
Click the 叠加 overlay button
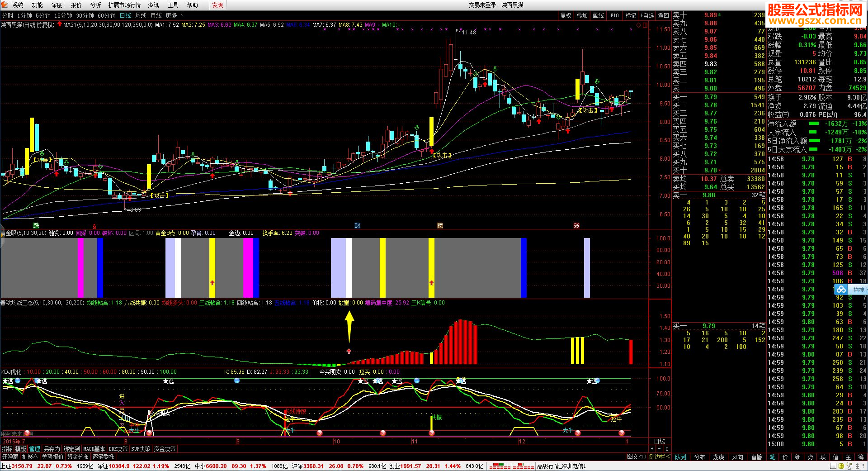(x=582, y=15)
